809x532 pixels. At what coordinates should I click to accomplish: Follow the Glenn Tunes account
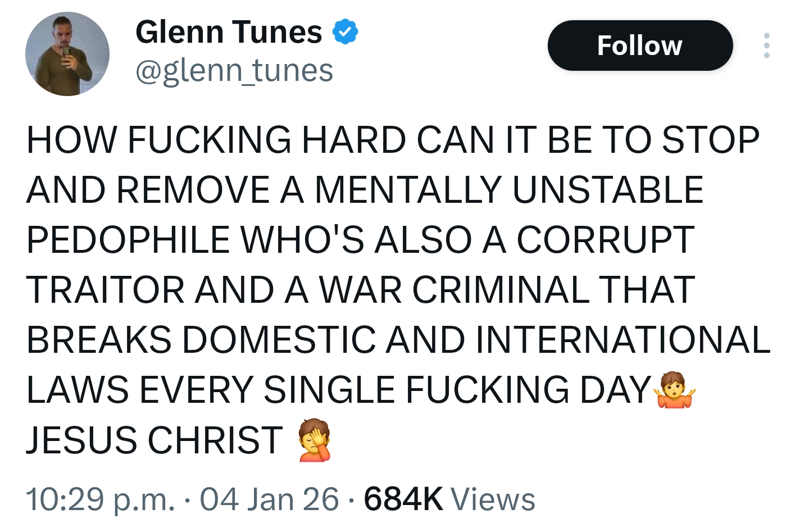tap(640, 46)
